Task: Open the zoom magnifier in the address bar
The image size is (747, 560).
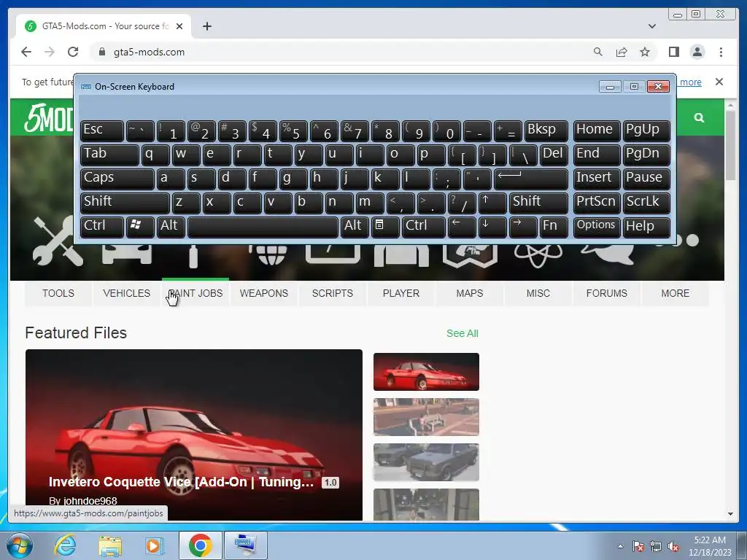Action: pos(598,52)
